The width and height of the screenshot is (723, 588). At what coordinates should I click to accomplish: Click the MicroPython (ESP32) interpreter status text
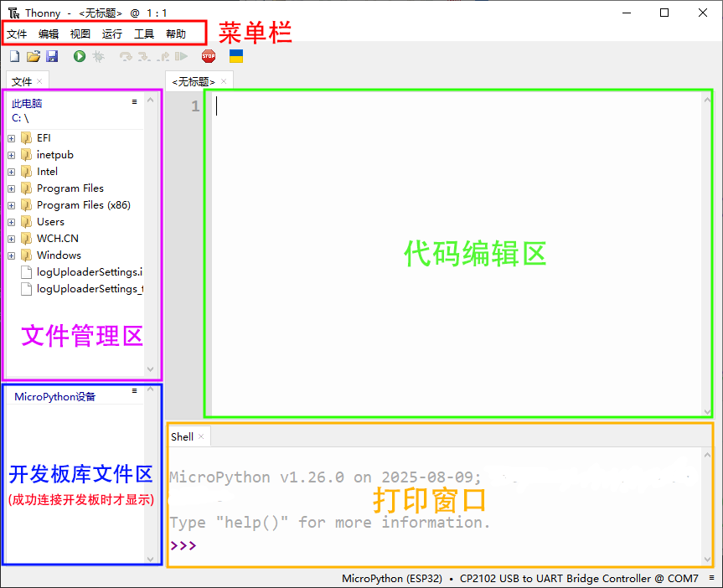[x=392, y=578]
